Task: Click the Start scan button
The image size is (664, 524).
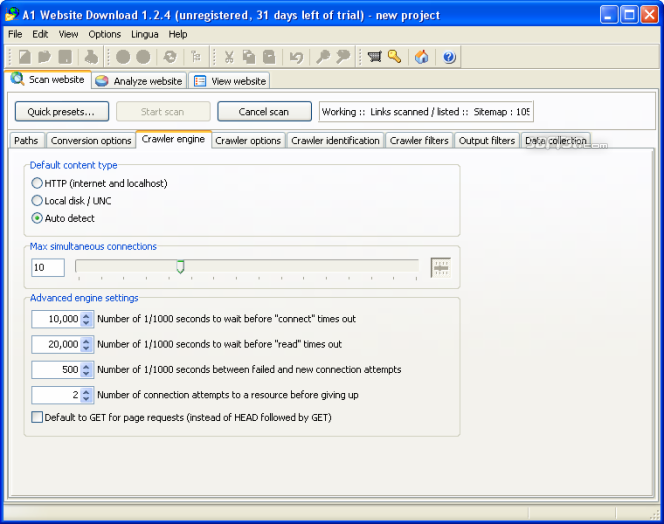Action: point(163,111)
